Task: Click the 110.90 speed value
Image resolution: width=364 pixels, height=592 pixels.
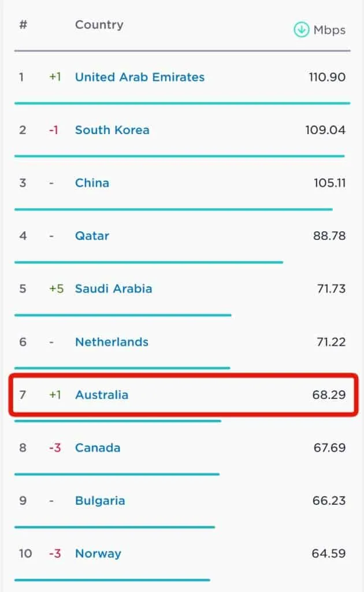Action: tap(328, 77)
